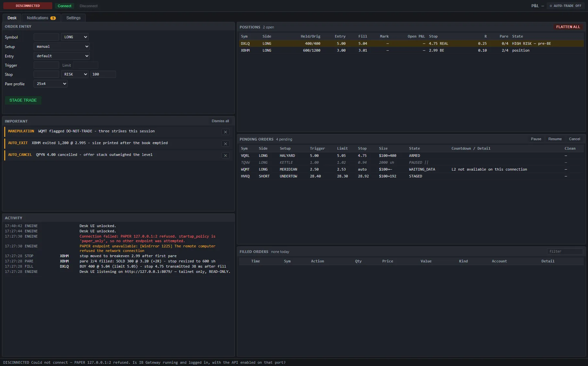Viewport: 588px width, 366px height.
Task: Click Resume for pending orders
Action: [555, 139]
